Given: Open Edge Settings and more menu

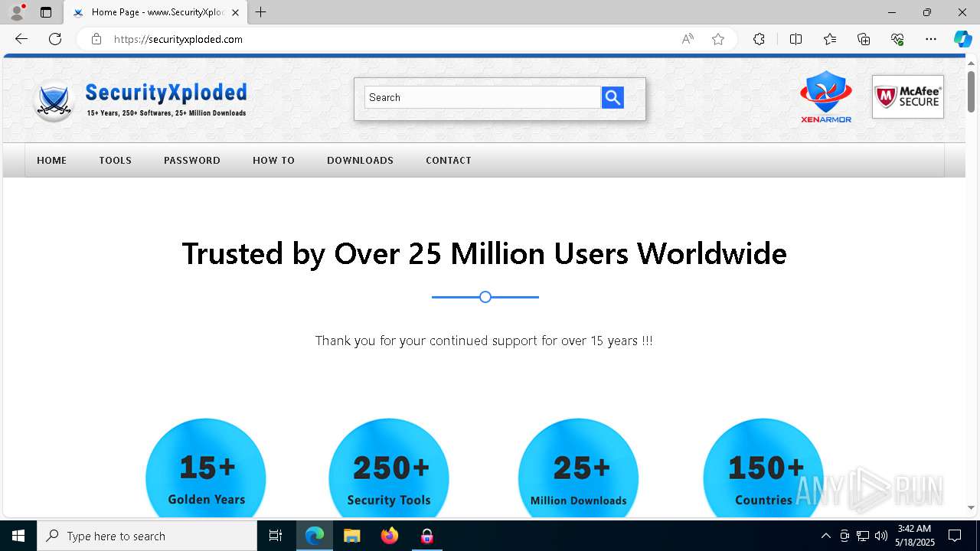Looking at the screenshot, I should pos(931,39).
